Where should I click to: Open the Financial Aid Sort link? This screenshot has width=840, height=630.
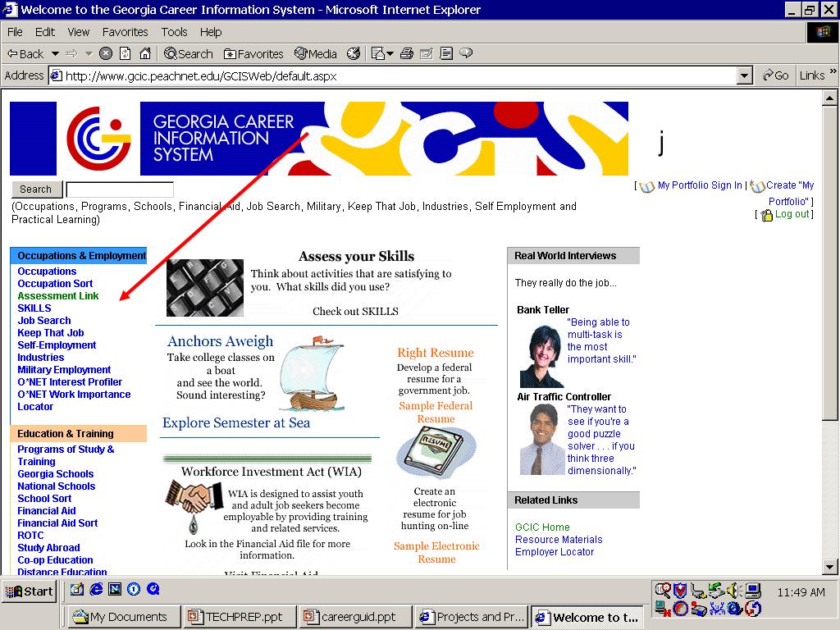pos(57,523)
